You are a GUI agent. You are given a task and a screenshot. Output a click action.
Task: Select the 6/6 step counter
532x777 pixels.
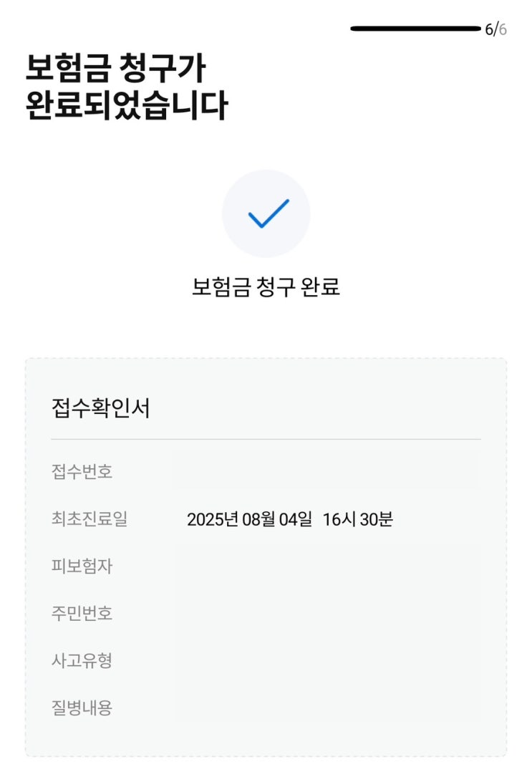click(x=495, y=29)
